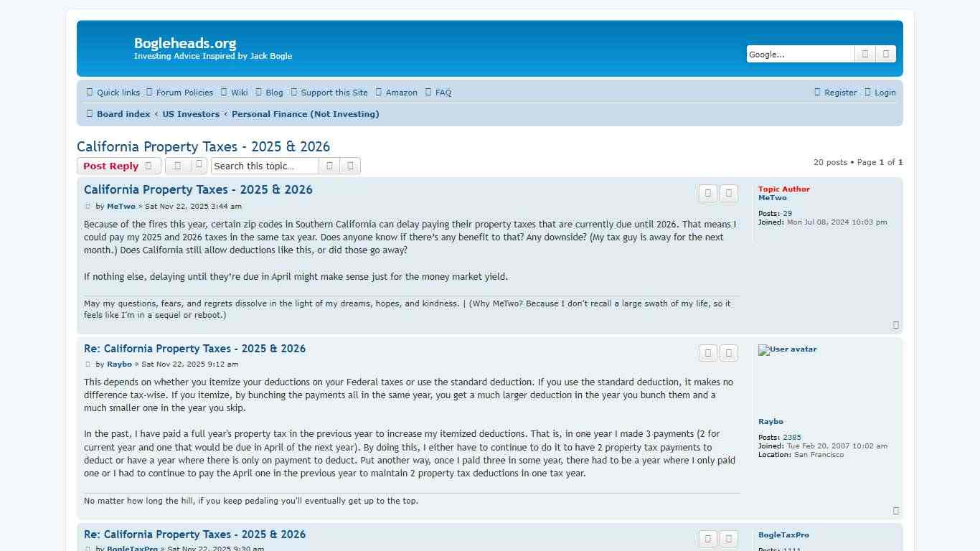This screenshot has width=980, height=551.
Task: Focus the Search this topic field
Action: pos(265,166)
